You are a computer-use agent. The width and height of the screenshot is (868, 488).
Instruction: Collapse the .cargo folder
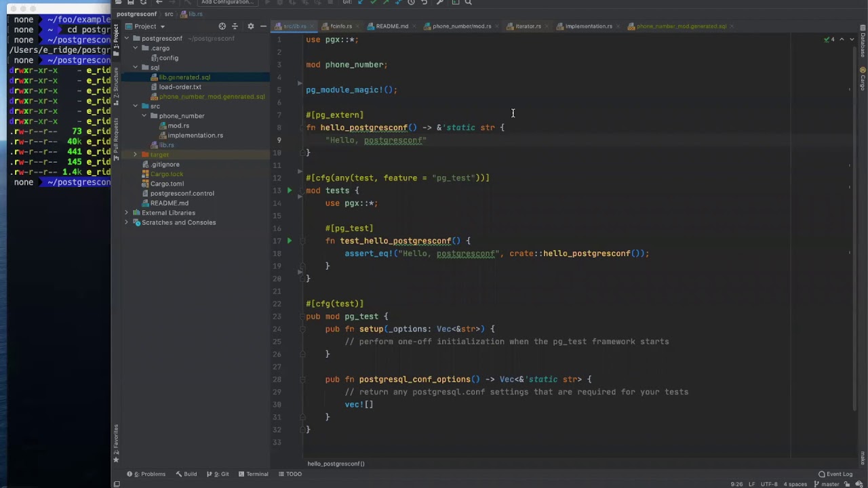point(136,48)
